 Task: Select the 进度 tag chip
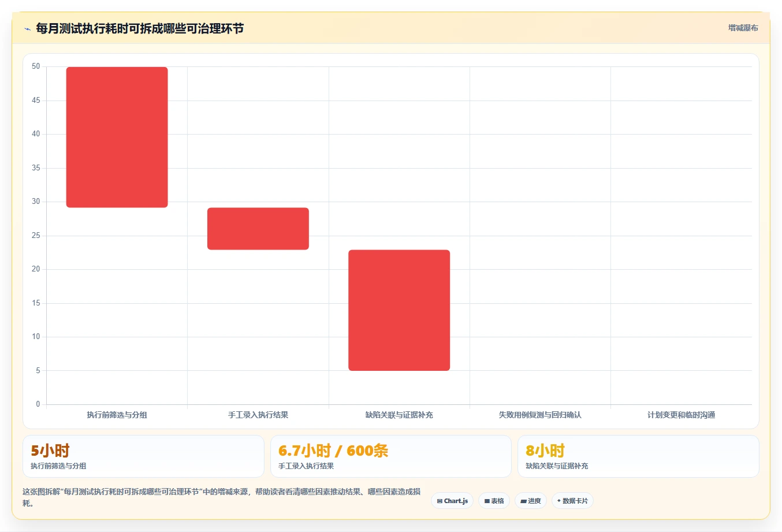tap(531, 501)
